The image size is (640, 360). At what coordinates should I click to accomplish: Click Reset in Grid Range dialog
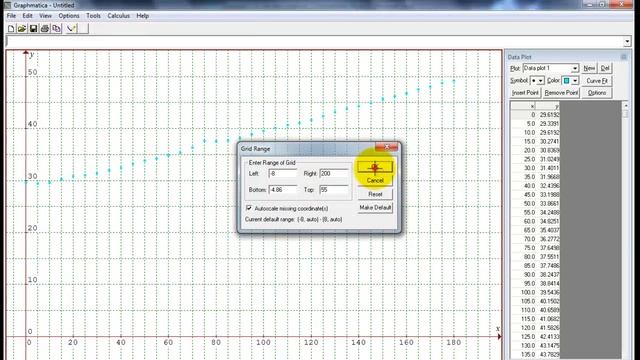click(375, 194)
